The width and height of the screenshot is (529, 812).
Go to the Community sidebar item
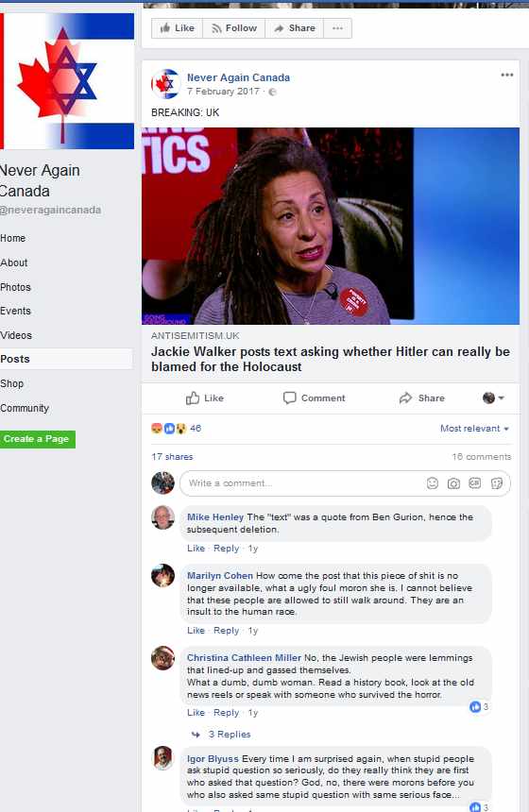point(25,408)
